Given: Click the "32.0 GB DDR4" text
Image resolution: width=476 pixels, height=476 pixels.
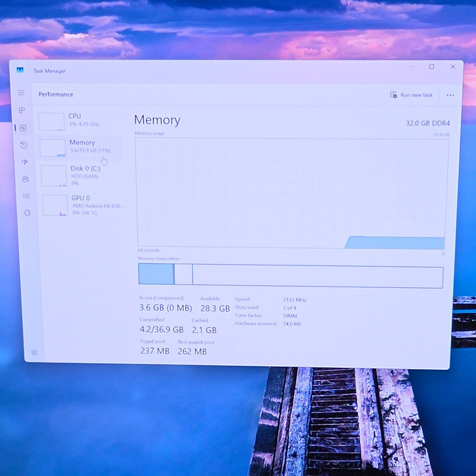Looking at the screenshot, I should pos(428,123).
